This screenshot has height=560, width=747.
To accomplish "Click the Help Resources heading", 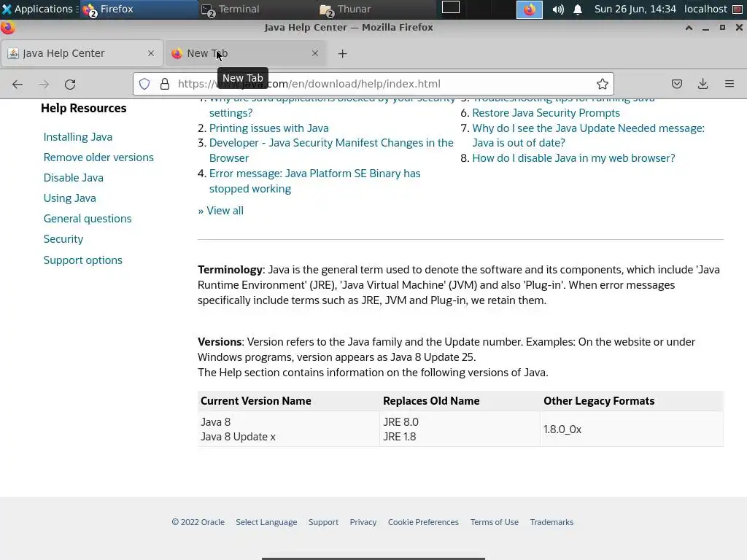I will click(x=83, y=108).
